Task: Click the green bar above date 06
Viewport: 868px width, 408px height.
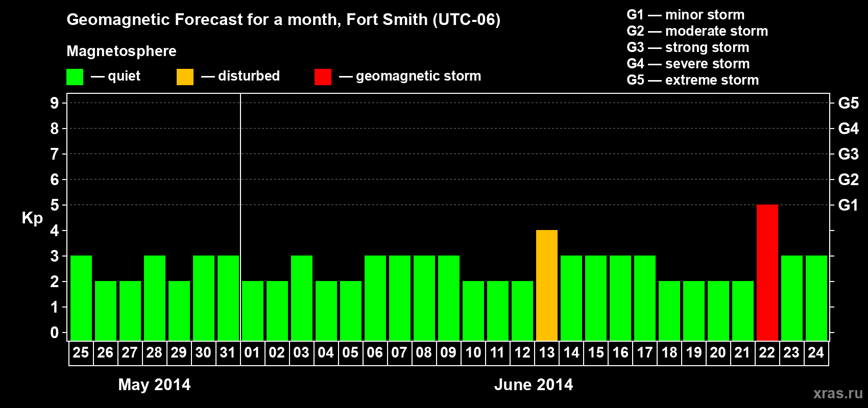Action: pyautogui.click(x=375, y=298)
